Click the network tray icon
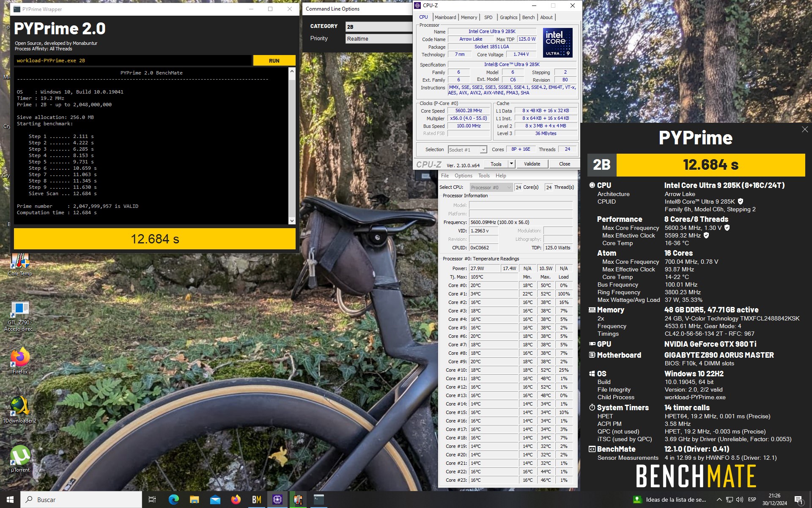This screenshot has height=508, width=812. tap(729, 500)
